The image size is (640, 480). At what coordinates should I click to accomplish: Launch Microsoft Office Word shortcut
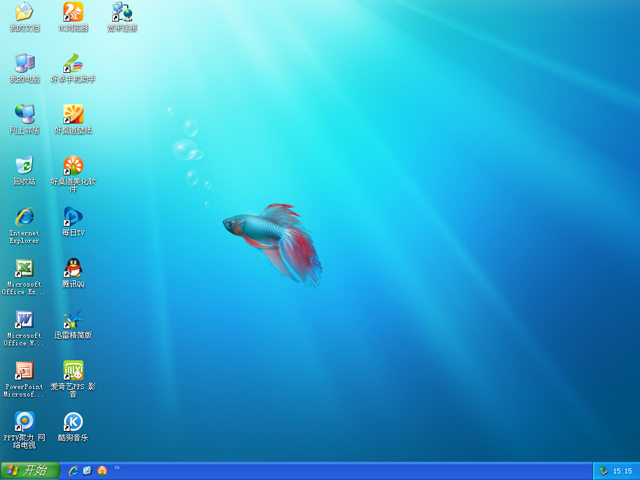24,319
